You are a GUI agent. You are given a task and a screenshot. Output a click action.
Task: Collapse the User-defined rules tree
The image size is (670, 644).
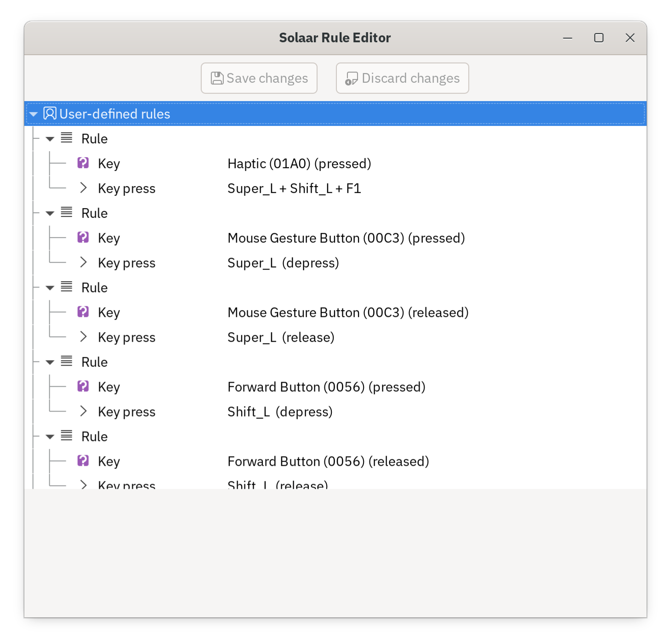pyautogui.click(x=34, y=114)
